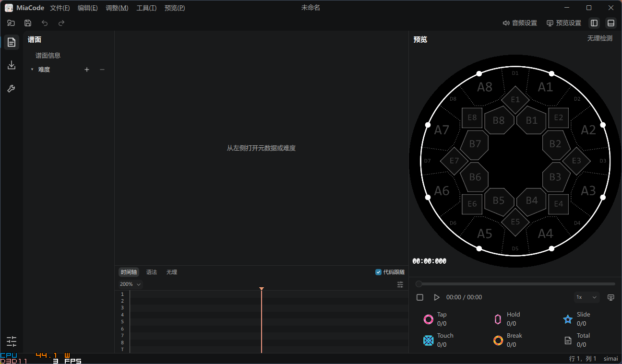Open file using the toolbar folder icon

[11, 23]
